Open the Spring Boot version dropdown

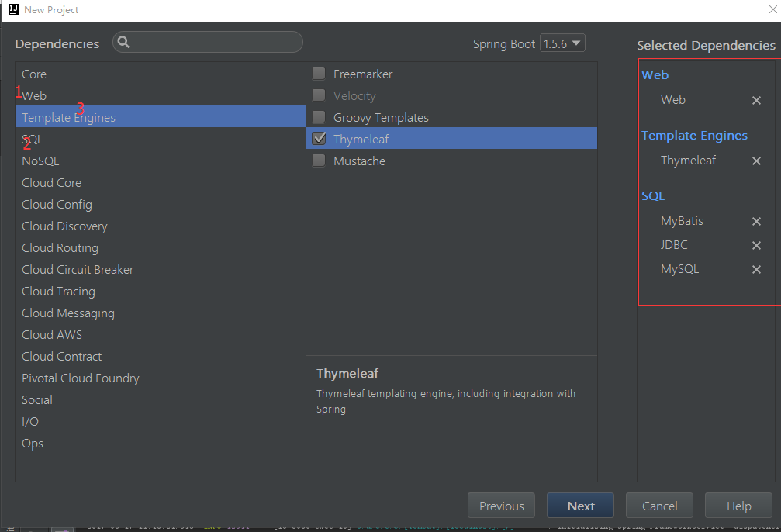(x=562, y=43)
